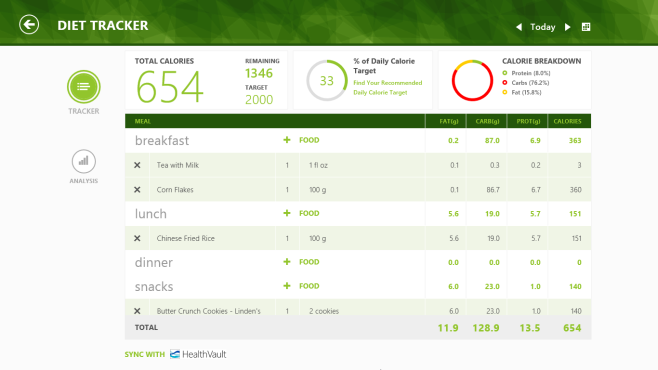Add food to snacks
The width and height of the screenshot is (658, 370).
tap(301, 286)
